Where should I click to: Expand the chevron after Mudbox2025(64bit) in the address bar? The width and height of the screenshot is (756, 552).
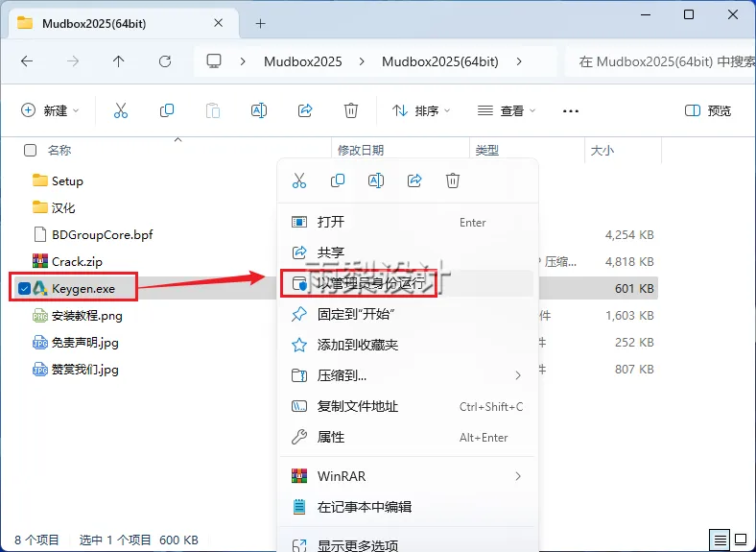[x=519, y=61]
